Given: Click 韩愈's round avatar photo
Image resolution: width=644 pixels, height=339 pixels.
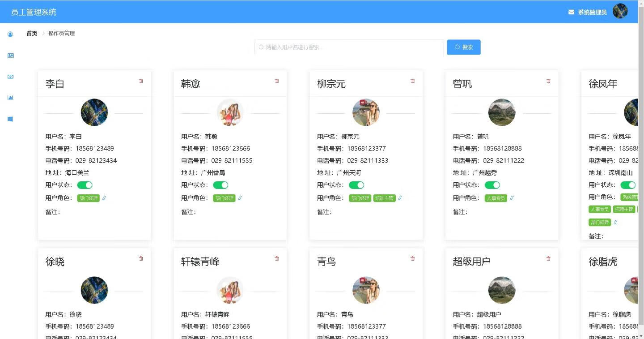Looking at the screenshot, I should (x=230, y=112).
